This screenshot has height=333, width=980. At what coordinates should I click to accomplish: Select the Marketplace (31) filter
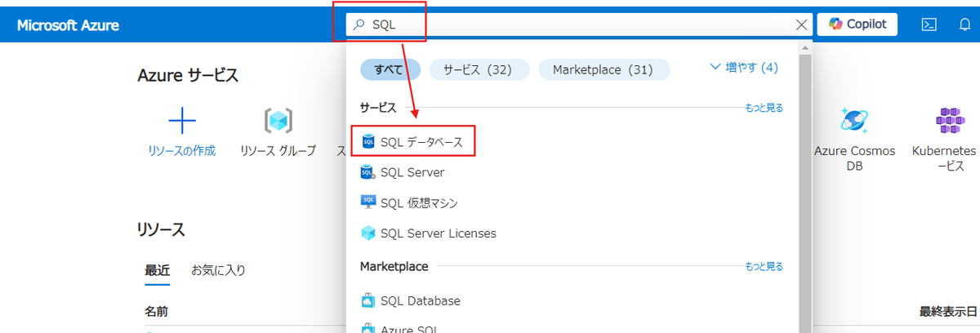click(604, 69)
